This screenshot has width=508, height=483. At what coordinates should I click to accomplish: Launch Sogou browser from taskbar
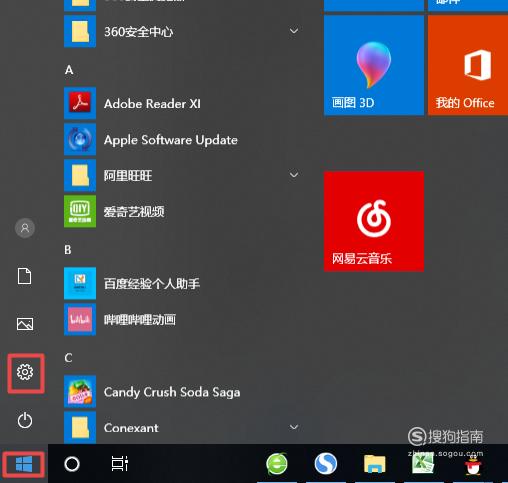coord(326,463)
